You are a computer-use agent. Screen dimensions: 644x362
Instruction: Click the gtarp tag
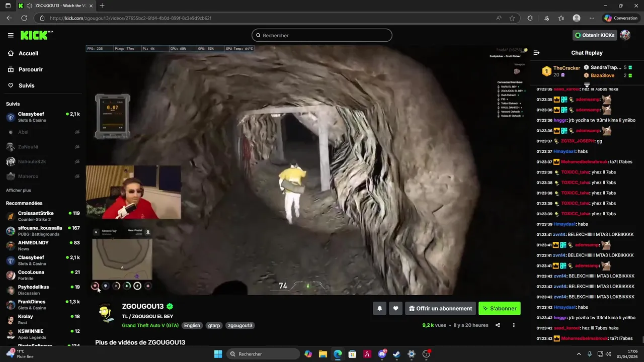214,325
